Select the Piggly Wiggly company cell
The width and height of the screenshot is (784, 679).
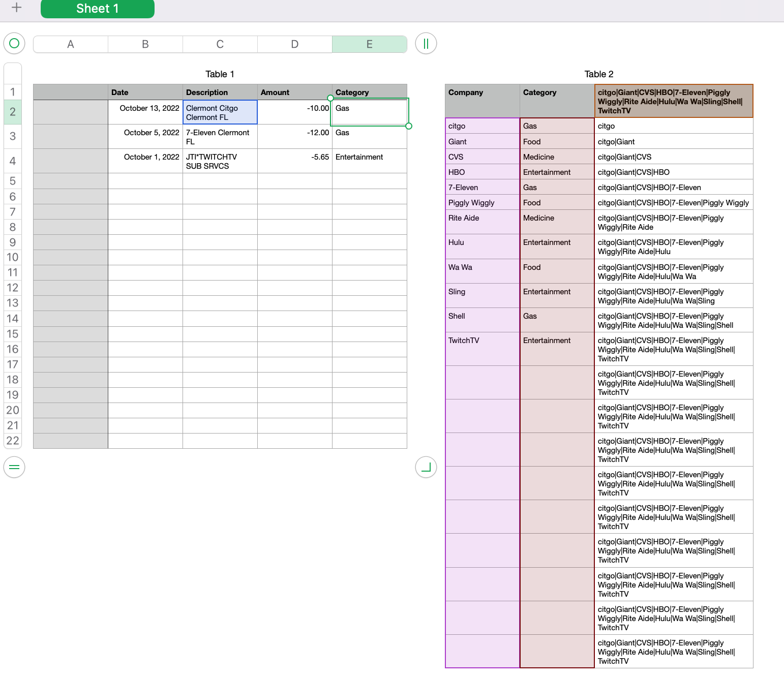tap(483, 202)
